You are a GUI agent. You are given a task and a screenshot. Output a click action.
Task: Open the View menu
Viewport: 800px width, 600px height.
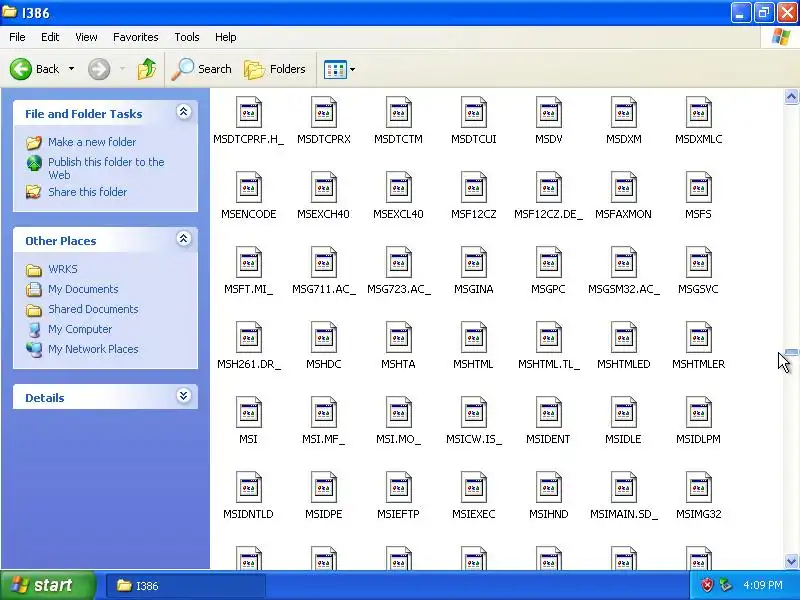(86, 37)
